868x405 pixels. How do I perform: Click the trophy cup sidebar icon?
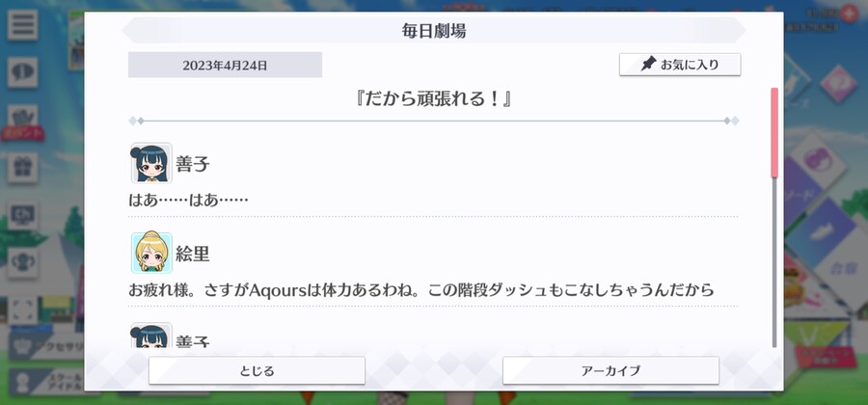(23, 263)
